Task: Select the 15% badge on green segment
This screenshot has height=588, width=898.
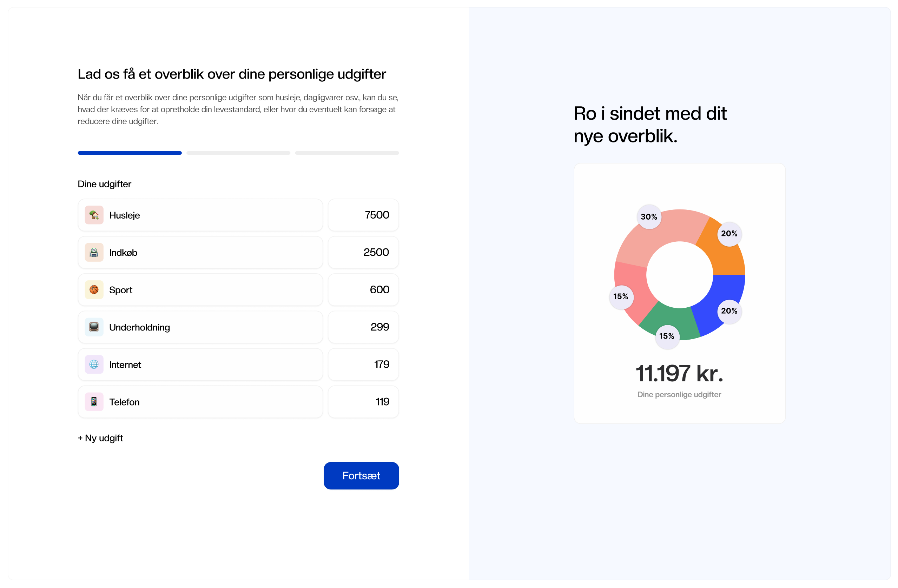Action: (x=667, y=336)
